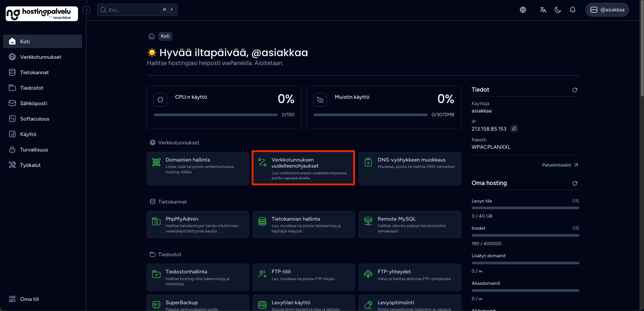This screenshot has height=311, width=644.
Task: Open DNS-vyöhykkeen muokkaus card
Action: 410,168
